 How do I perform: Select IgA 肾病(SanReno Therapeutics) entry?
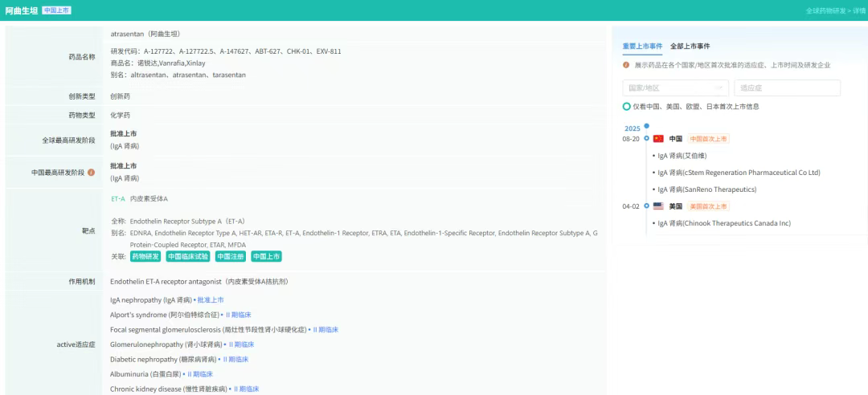click(x=707, y=189)
